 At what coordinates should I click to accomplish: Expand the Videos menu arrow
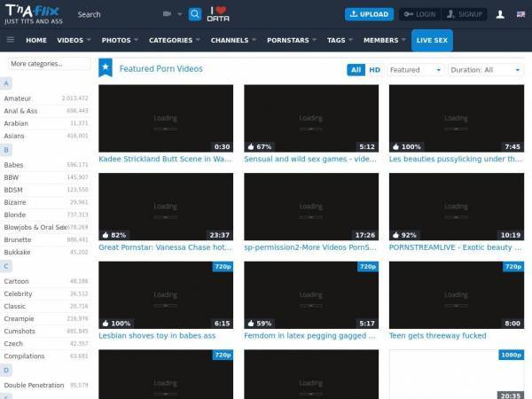click(89, 40)
